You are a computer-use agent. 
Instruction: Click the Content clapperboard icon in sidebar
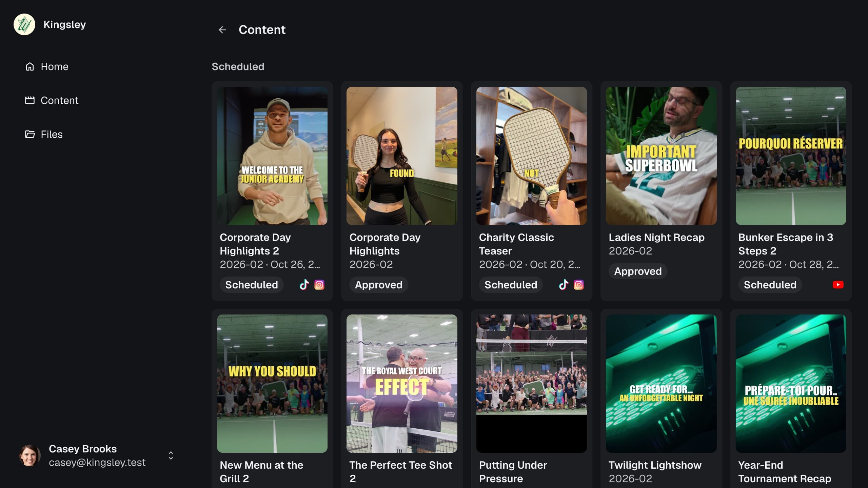(30, 100)
